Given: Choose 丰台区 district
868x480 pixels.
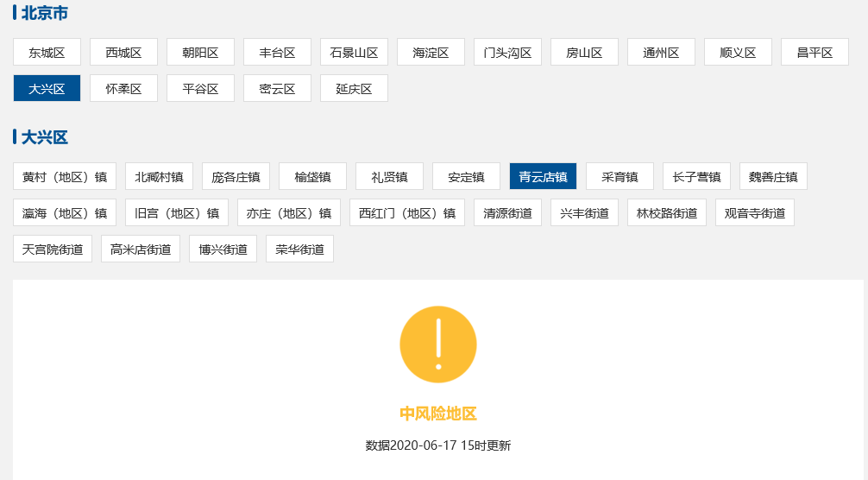Looking at the screenshot, I should pyautogui.click(x=277, y=52).
